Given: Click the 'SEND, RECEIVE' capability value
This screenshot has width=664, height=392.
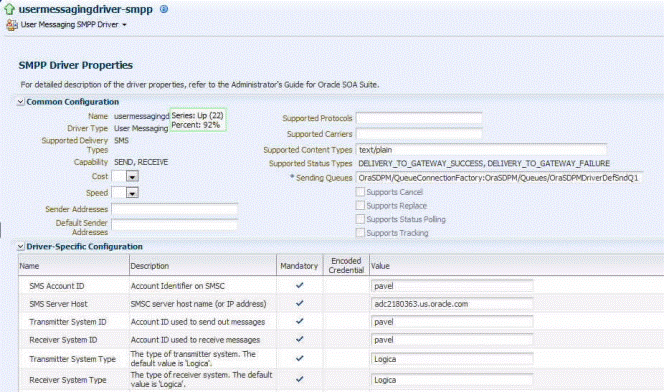Looking at the screenshot, I should 141,162.
